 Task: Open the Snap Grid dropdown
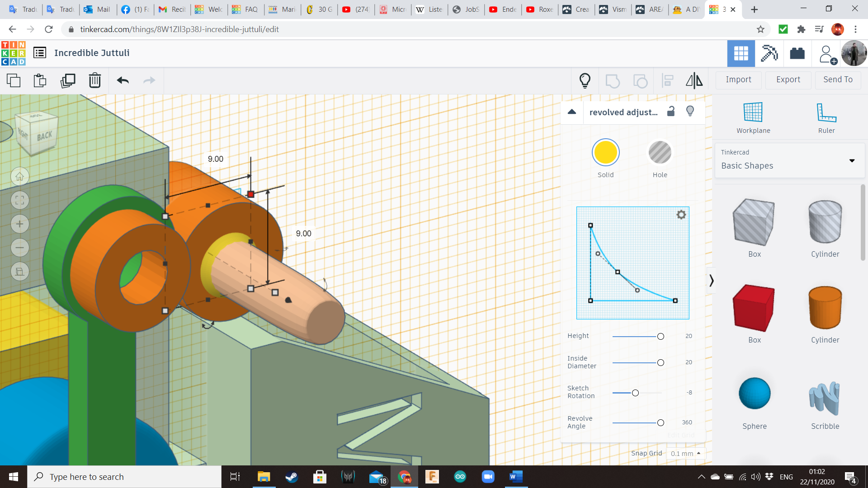(685, 453)
